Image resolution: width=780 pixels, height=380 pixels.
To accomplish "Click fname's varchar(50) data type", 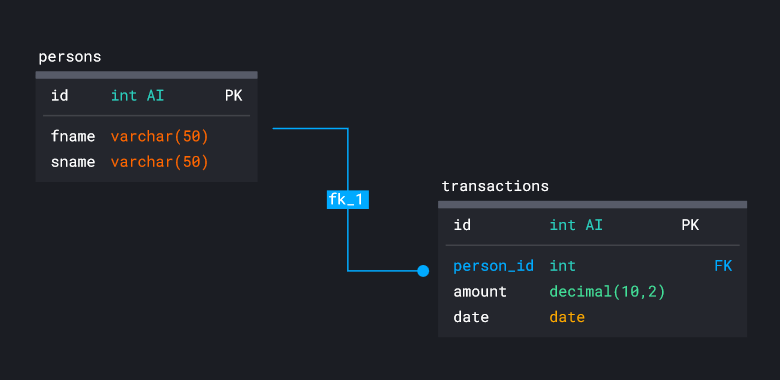I will point(159,136).
